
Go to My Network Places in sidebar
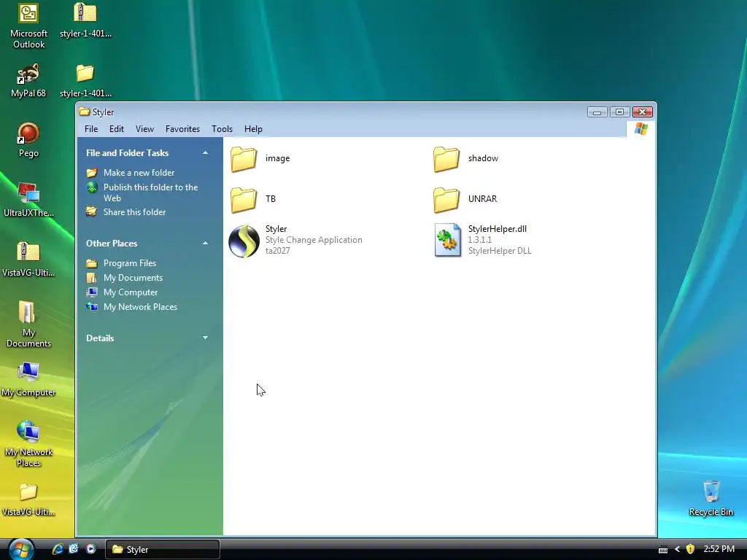[140, 308]
